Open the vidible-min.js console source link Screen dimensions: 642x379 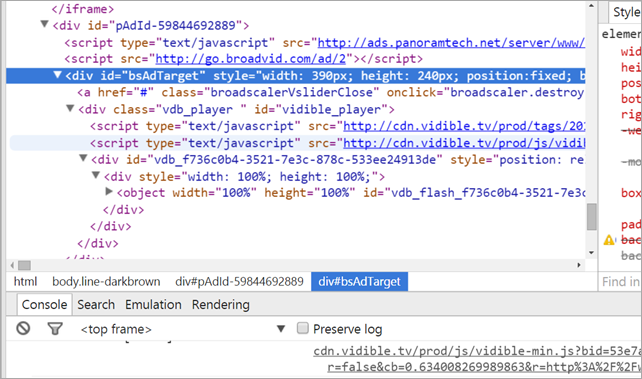pyautogui.click(x=477, y=351)
